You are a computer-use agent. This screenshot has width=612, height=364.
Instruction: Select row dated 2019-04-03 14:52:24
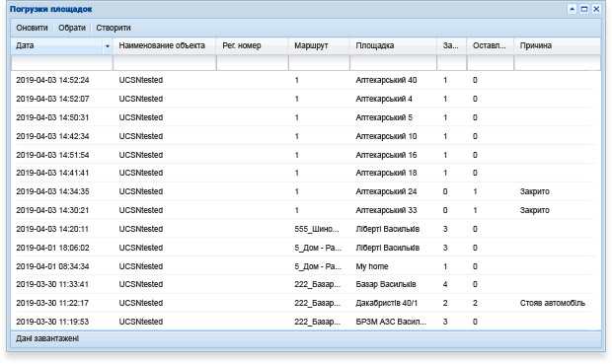point(306,80)
